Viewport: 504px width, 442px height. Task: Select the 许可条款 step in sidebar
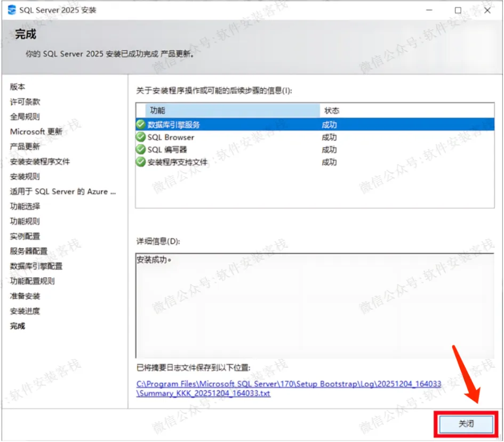click(x=25, y=101)
